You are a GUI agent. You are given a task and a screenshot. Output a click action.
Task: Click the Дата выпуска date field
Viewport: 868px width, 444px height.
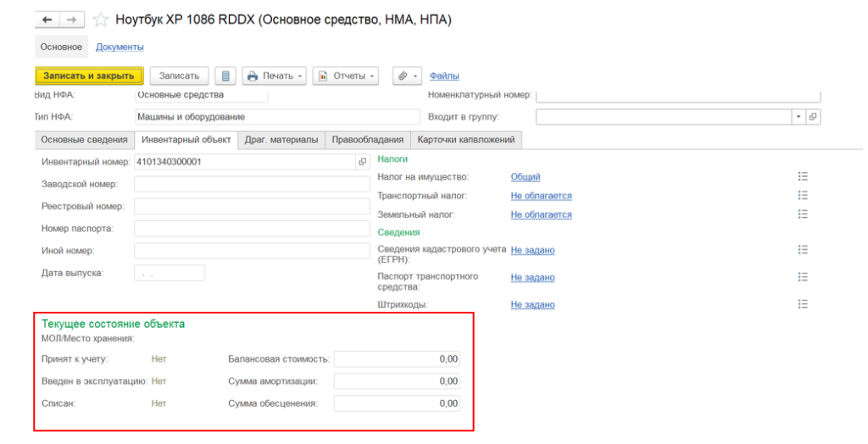170,273
